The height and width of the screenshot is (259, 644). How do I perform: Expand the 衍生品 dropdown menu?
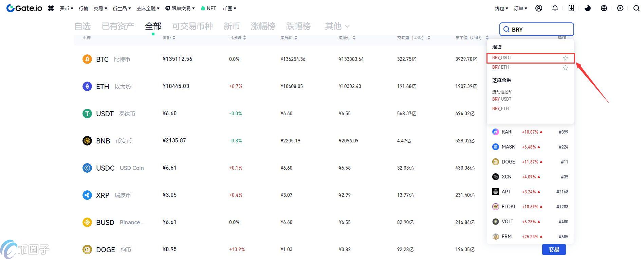[122, 8]
